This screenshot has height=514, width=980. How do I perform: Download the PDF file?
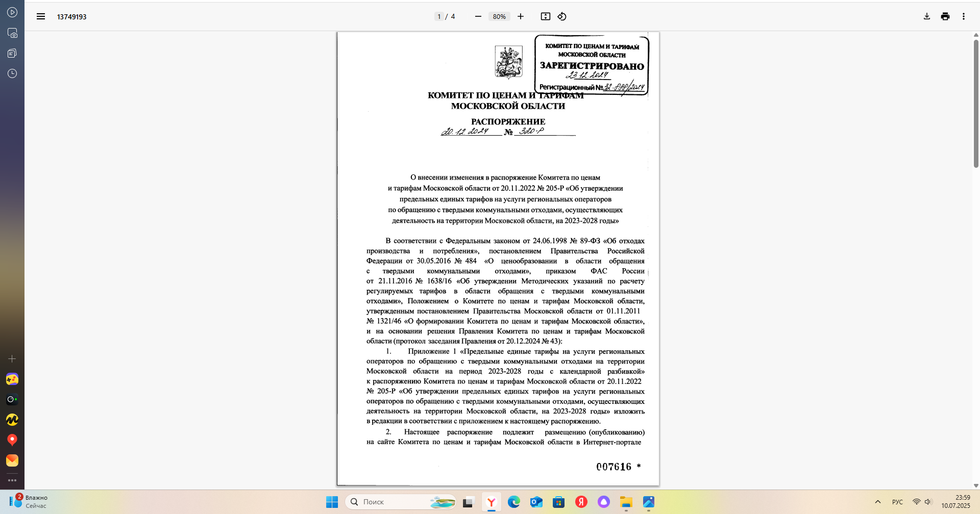pyautogui.click(x=926, y=16)
